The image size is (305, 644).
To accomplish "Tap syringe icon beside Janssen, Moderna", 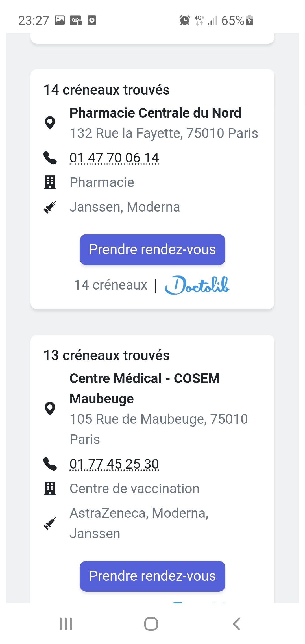I will [50, 207].
